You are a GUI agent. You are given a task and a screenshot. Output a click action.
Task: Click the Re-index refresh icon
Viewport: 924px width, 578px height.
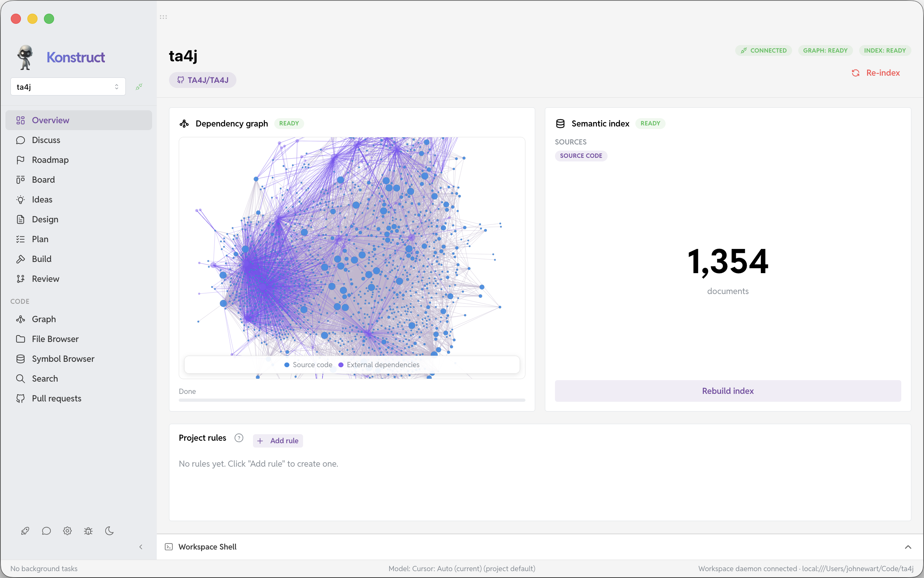pyautogui.click(x=856, y=73)
